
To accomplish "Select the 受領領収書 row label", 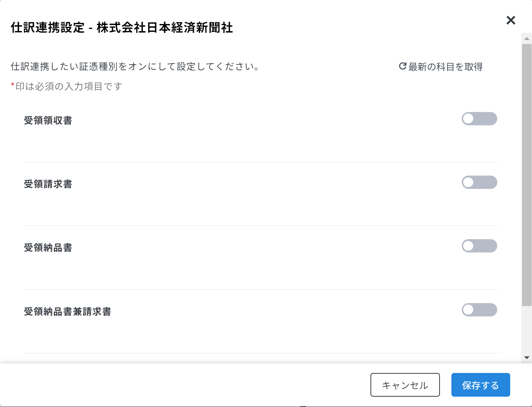I will tap(48, 121).
